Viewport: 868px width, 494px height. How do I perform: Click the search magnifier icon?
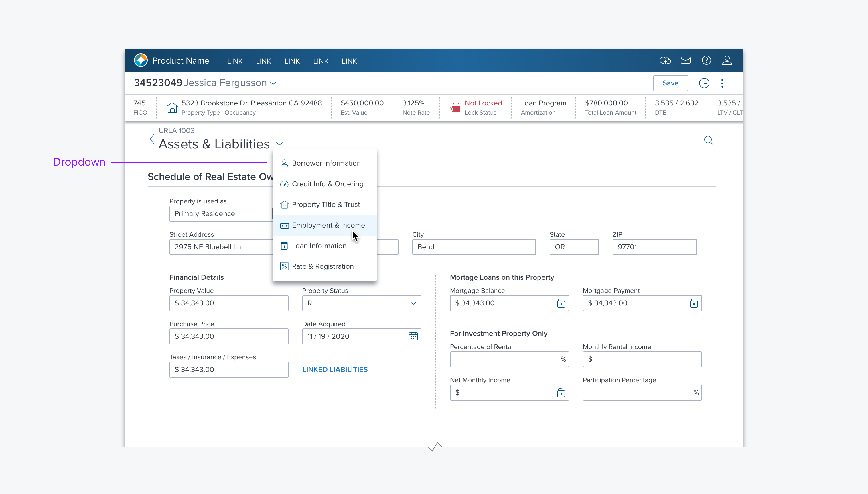click(x=708, y=140)
